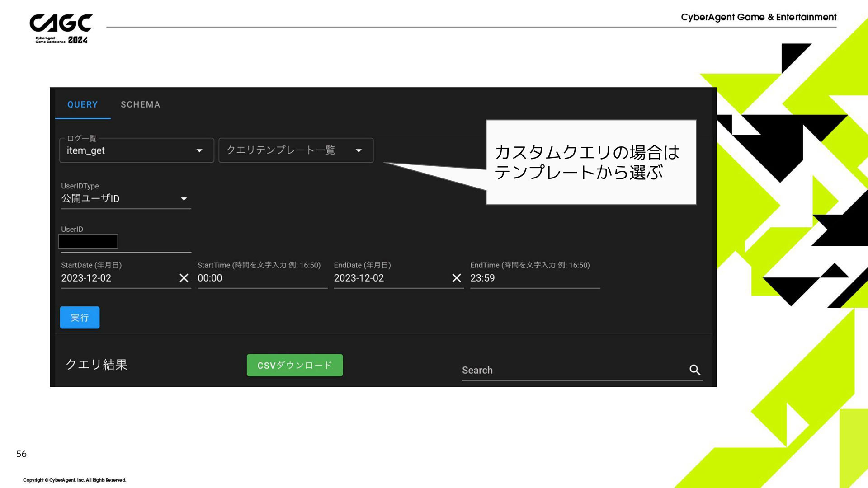Click the StartDate 2023-12-02 value

pyautogui.click(x=87, y=278)
